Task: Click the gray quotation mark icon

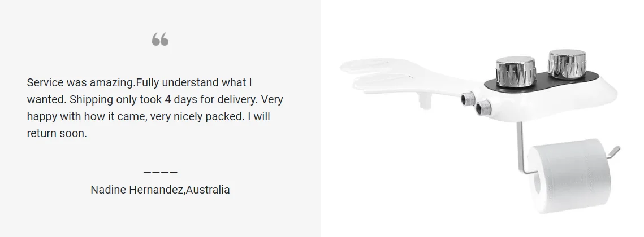Action: coord(160,39)
